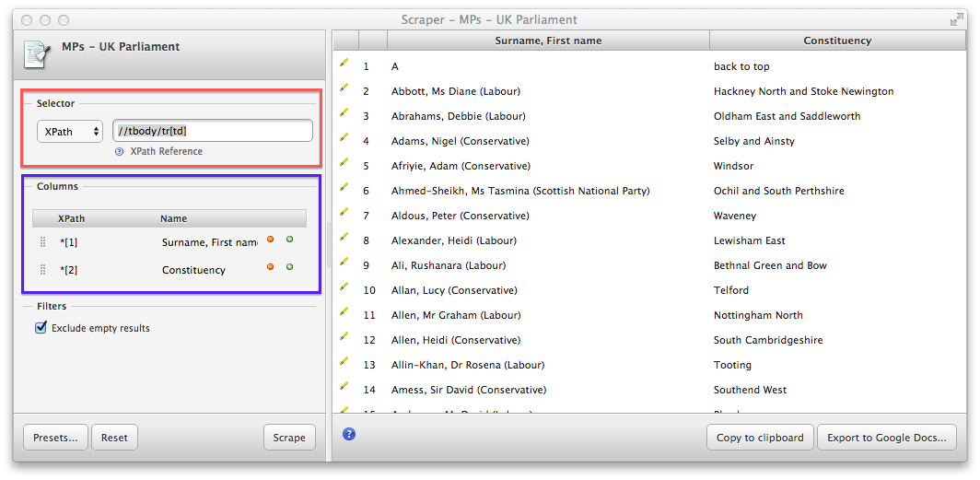Select the 'Afriyie, Adam (Conservative)' cell
The height and width of the screenshot is (480, 980).
pyautogui.click(x=461, y=166)
